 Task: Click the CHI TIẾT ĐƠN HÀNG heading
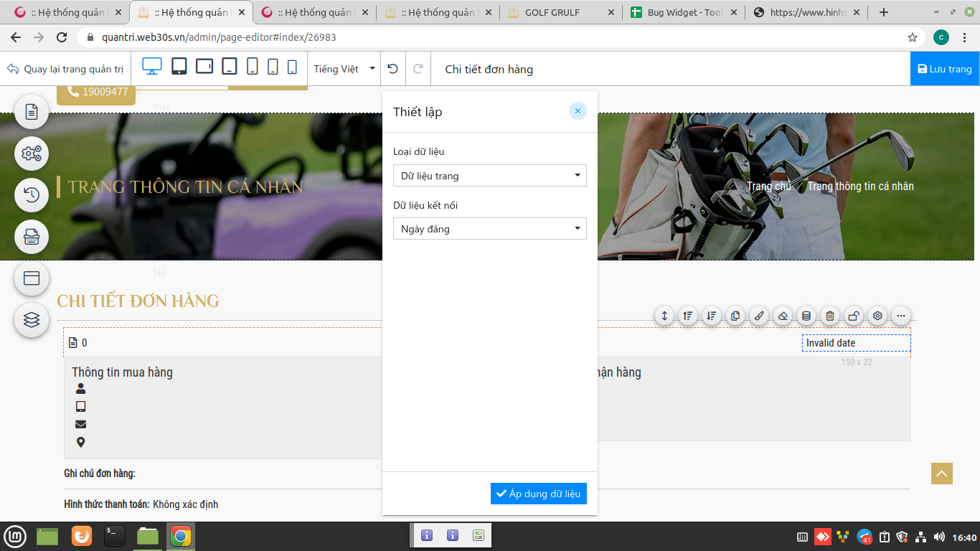(x=138, y=301)
